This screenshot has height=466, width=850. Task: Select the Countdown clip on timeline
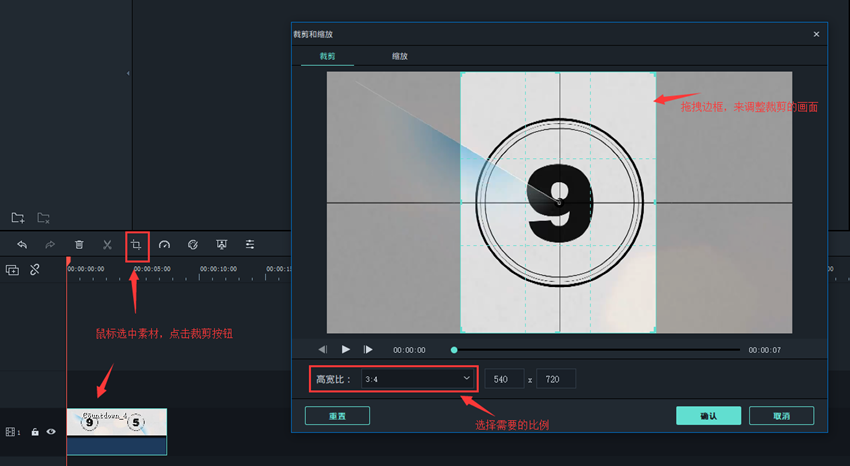click(x=117, y=431)
